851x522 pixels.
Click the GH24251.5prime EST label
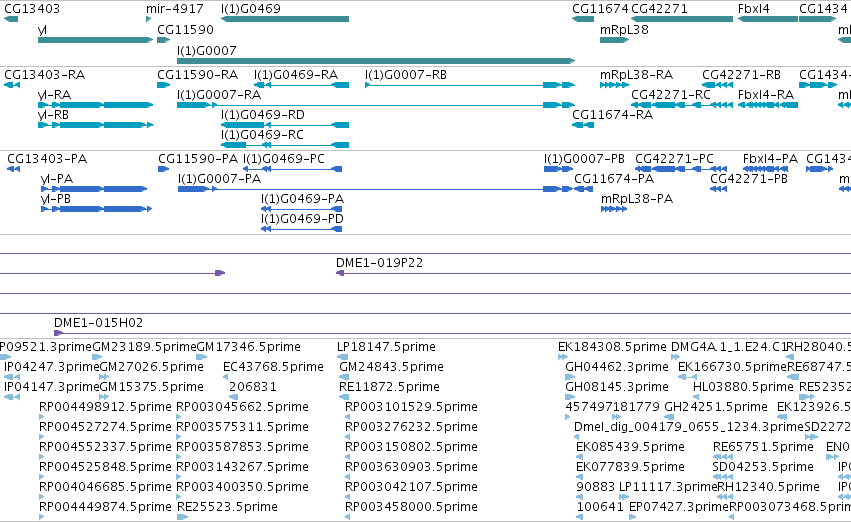pos(716,408)
